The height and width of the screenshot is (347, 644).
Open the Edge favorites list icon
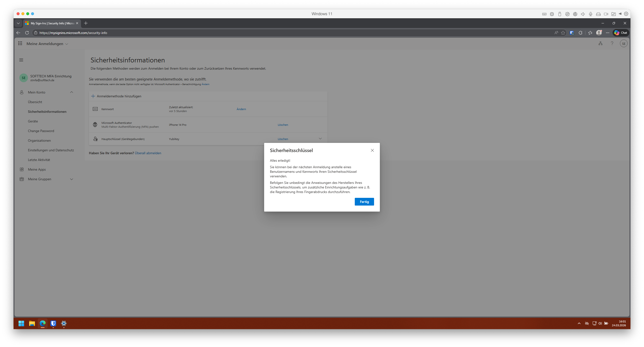pyautogui.click(x=590, y=33)
